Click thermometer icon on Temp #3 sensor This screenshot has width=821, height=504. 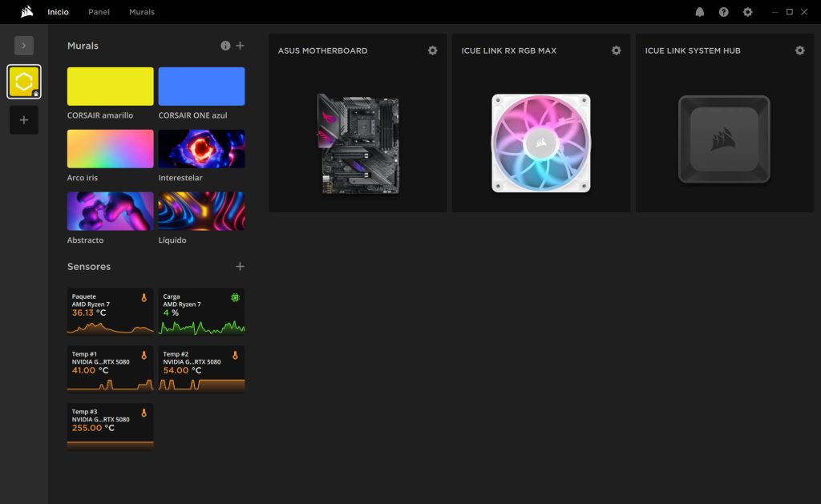(x=144, y=413)
